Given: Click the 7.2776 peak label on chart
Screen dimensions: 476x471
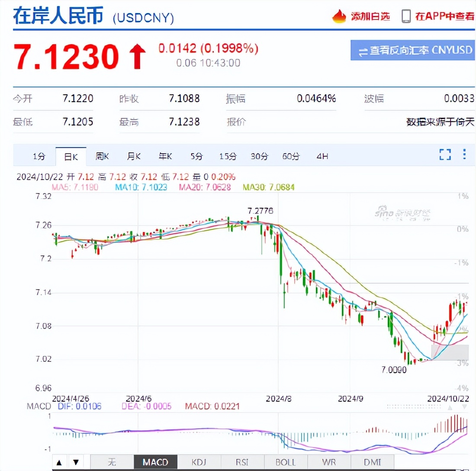Looking at the screenshot, I should (261, 211).
